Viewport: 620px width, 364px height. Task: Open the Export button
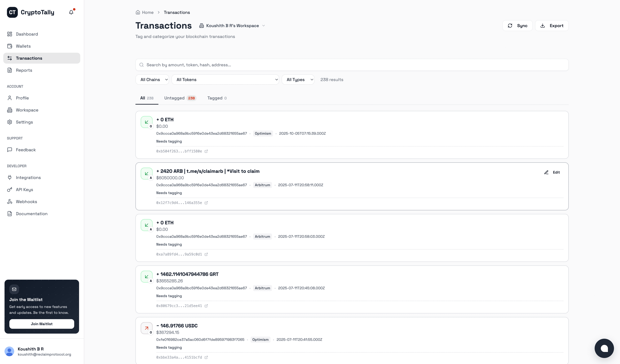(552, 25)
